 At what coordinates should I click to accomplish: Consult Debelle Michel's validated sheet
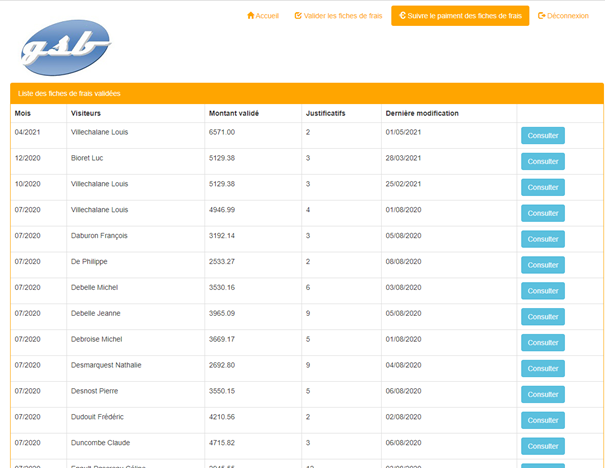(x=542, y=291)
